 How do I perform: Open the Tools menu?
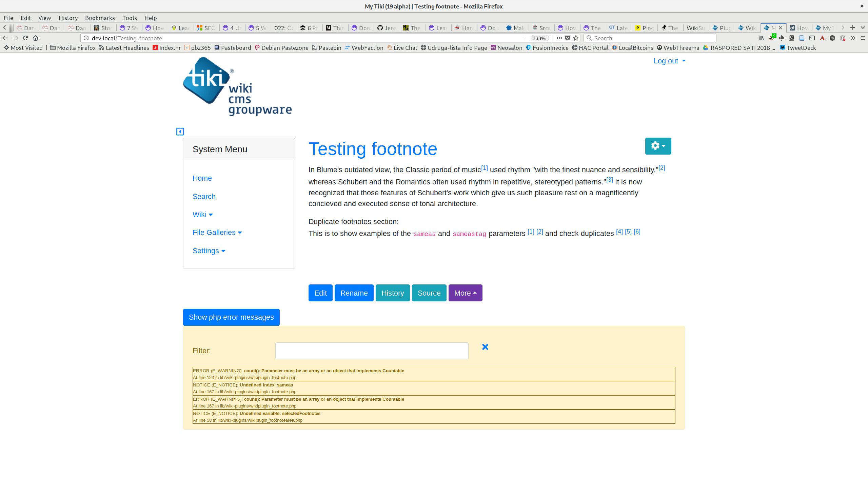tap(130, 18)
